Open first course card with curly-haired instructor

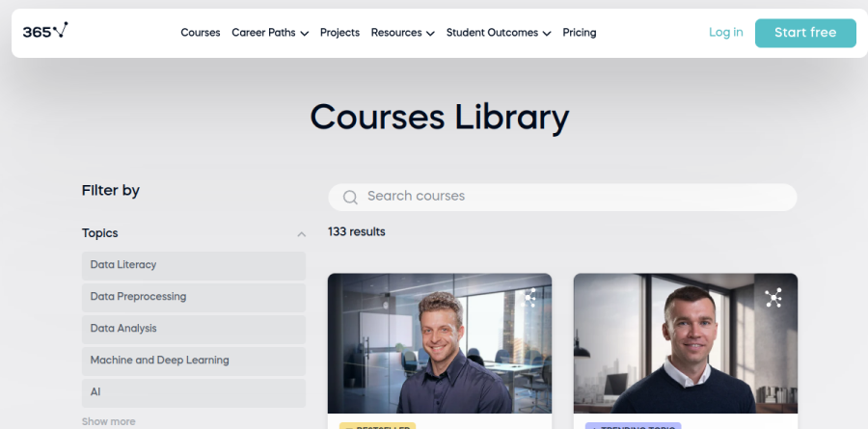click(x=440, y=350)
